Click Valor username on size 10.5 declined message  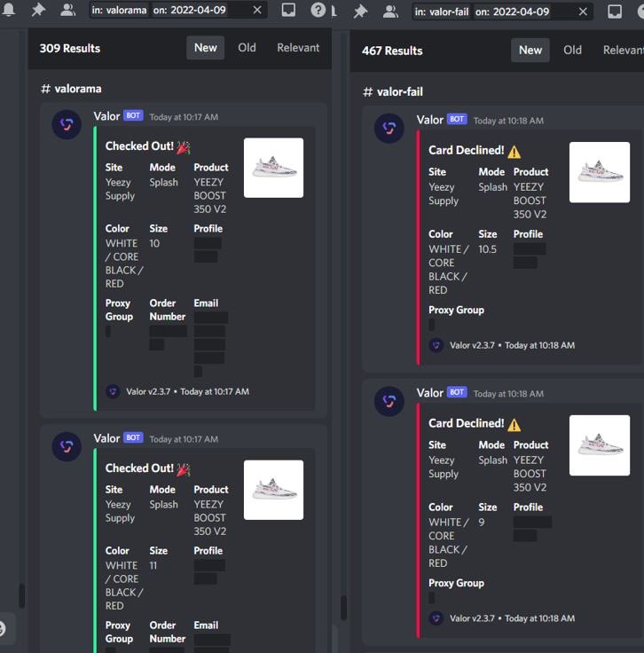tap(430, 120)
